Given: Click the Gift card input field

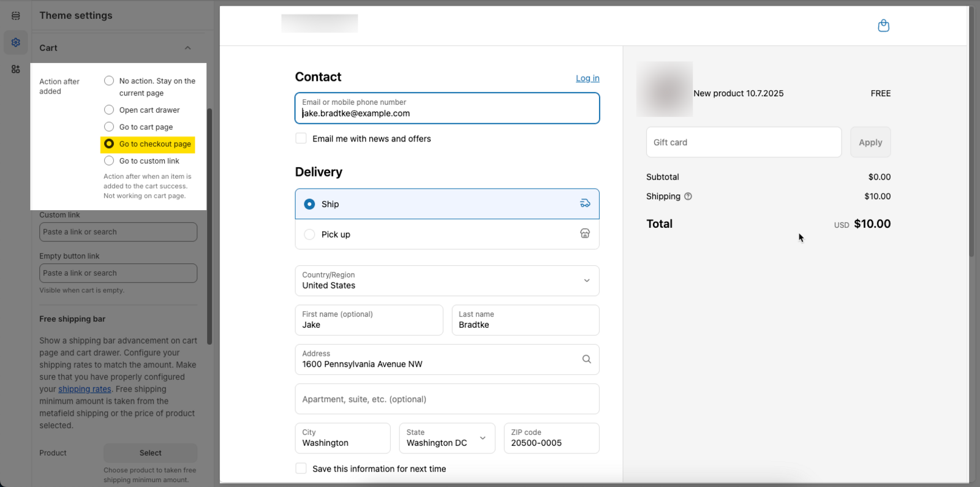Looking at the screenshot, I should [x=744, y=142].
